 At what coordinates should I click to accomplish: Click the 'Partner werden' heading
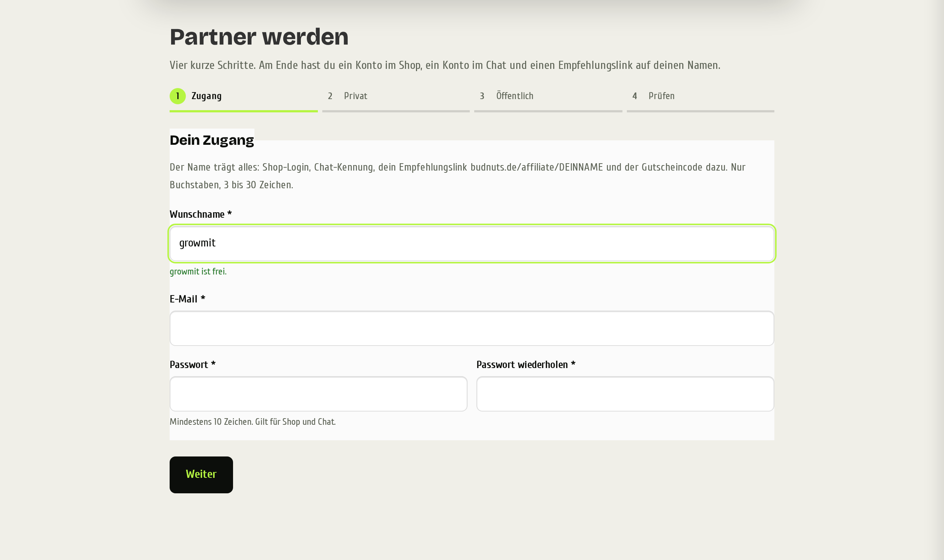pos(259,37)
